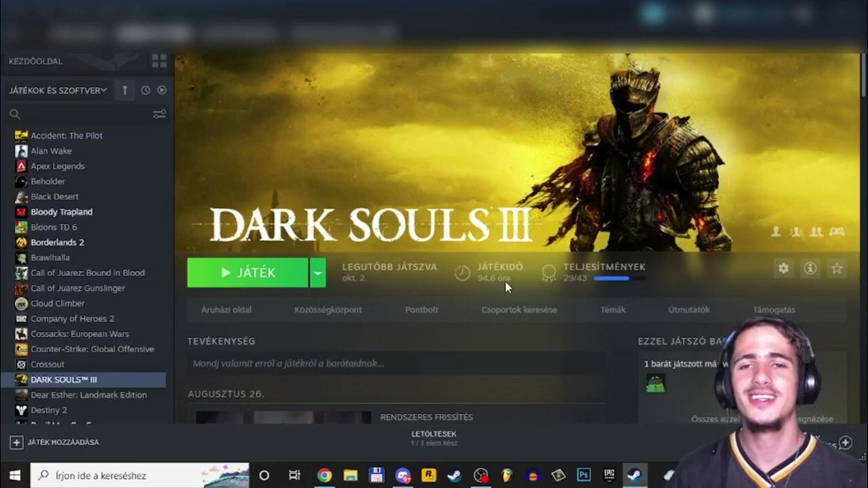The image size is (868, 488).
Task: Open the Csoportok keresése tab
Action: [519, 310]
